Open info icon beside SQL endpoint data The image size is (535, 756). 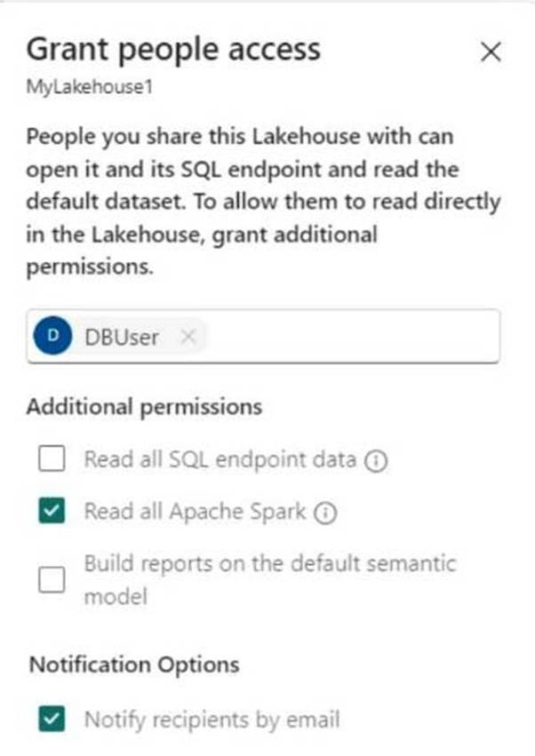pyautogui.click(x=375, y=461)
